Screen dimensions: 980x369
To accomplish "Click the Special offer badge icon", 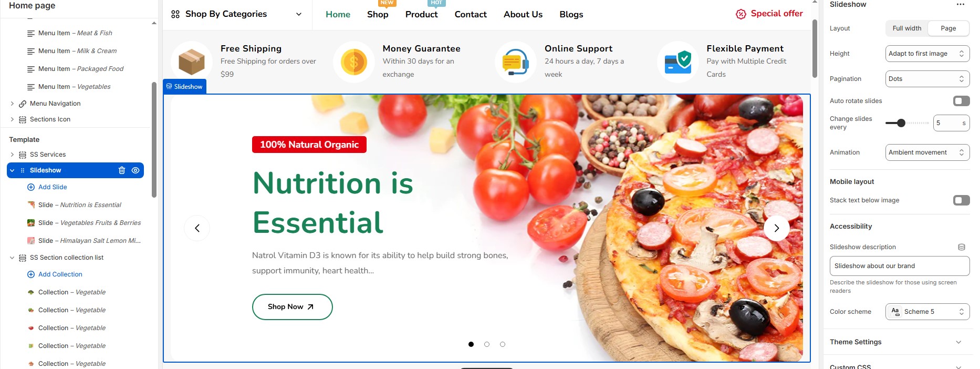I will click(741, 14).
